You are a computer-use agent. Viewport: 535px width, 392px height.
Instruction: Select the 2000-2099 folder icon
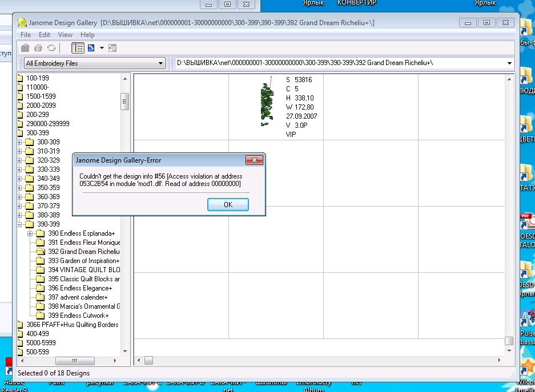click(x=20, y=106)
